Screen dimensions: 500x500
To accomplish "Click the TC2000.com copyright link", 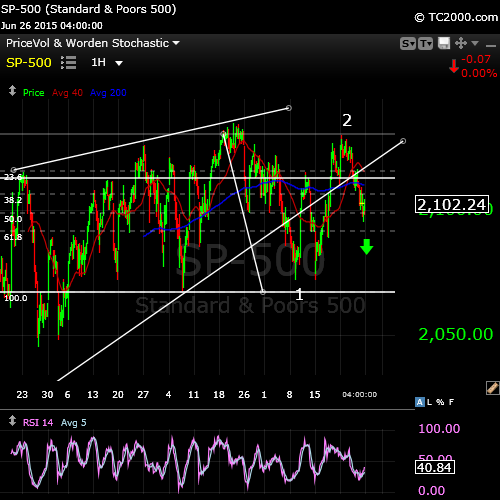I will pos(456,17).
